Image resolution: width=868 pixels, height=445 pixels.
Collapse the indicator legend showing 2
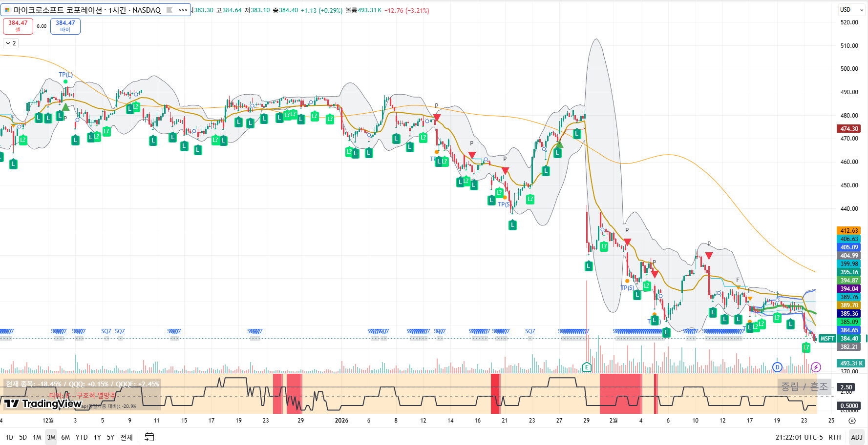11,43
